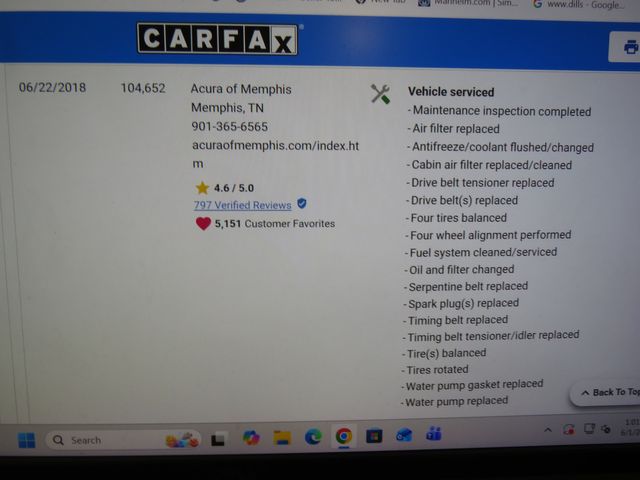Click the 5,151 Customer Favorites text
The image size is (640, 480).
pyautogui.click(x=275, y=224)
